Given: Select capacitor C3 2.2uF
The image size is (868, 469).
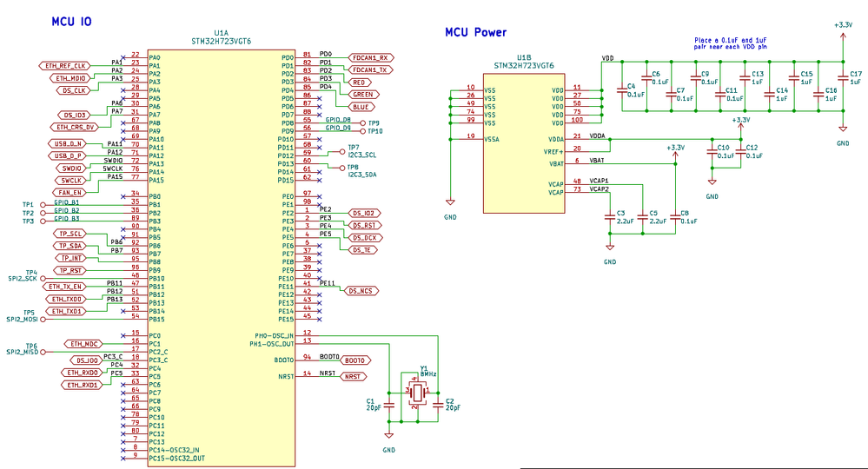Looking at the screenshot, I should [610, 218].
